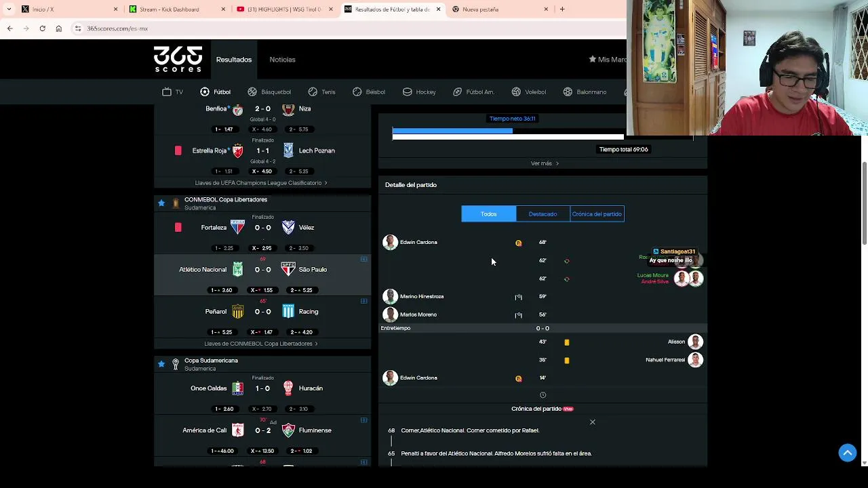
Task: Click the Estrella Roja team crest
Action: coord(237,150)
